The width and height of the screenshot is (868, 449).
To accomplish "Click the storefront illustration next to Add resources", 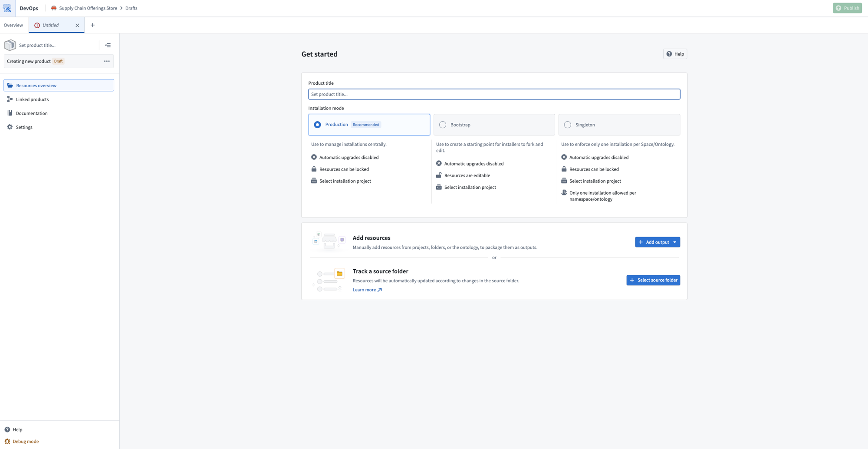I will click(329, 242).
